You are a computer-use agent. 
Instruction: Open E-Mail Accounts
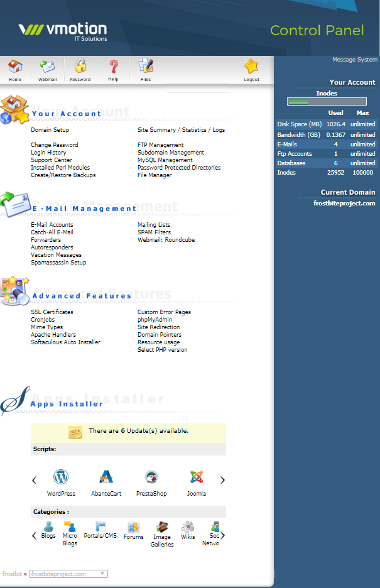tap(52, 225)
